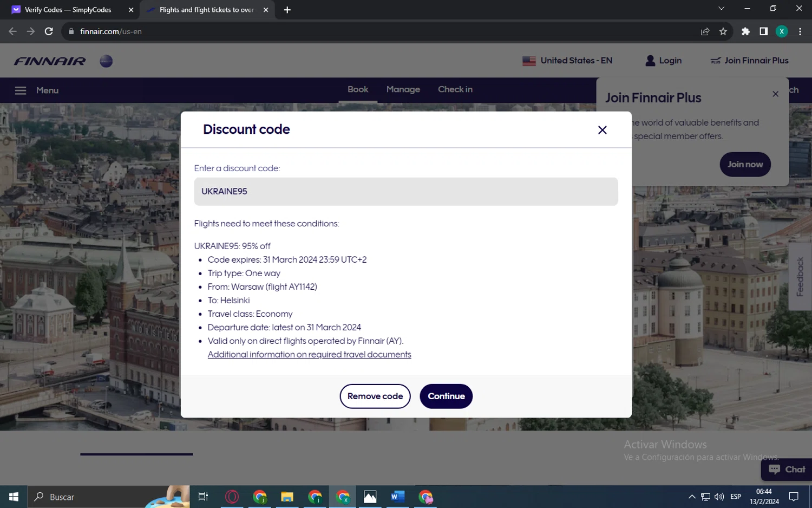Open the Feedback side tab
This screenshot has height=508, width=812.
[800, 276]
